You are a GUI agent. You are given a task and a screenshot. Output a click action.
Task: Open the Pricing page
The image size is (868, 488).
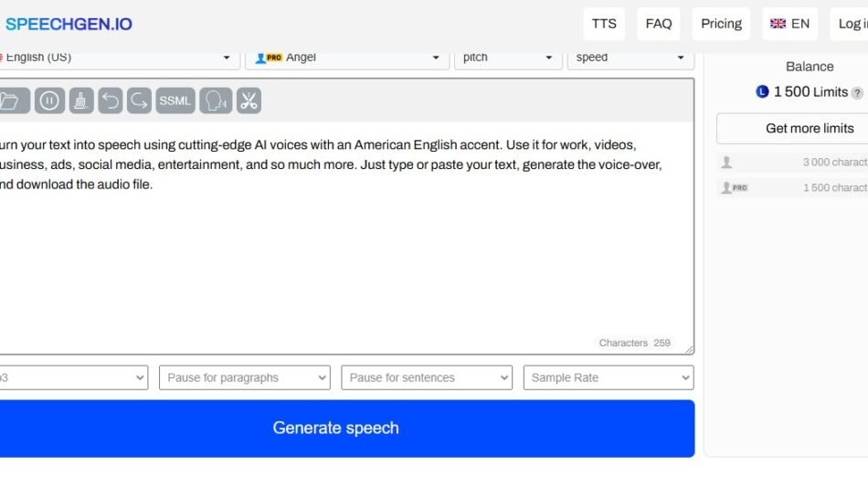click(721, 24)
